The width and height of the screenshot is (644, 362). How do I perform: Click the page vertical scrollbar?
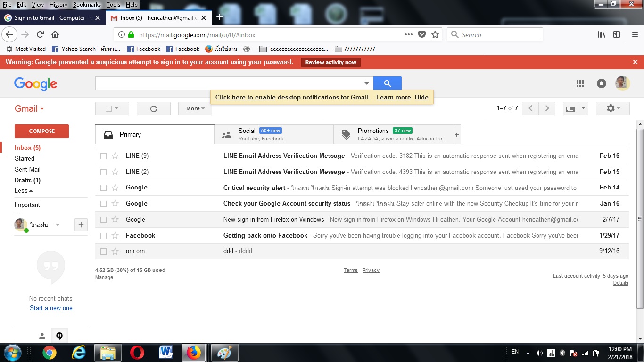pyautogui.click(x=640, y=218)
